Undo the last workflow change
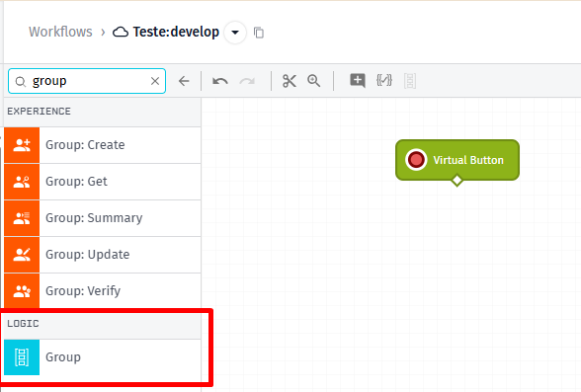The height and width of the screenshot is (392, 581). (220, 81)
